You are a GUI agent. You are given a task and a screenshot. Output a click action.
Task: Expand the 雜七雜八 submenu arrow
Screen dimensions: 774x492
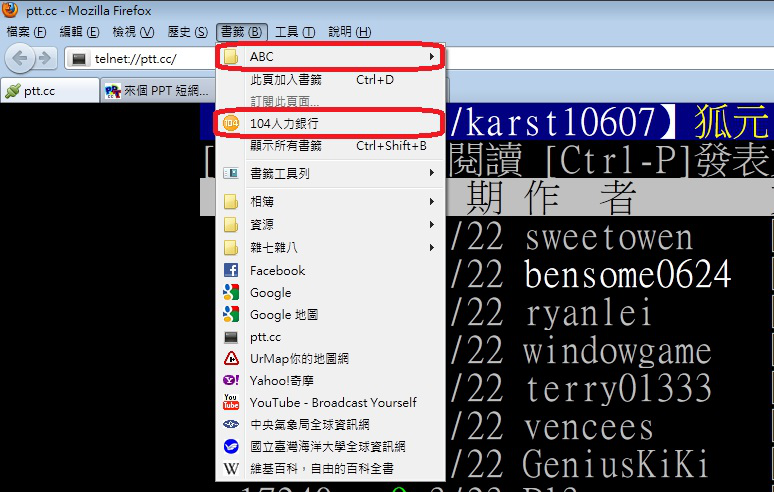432,247
